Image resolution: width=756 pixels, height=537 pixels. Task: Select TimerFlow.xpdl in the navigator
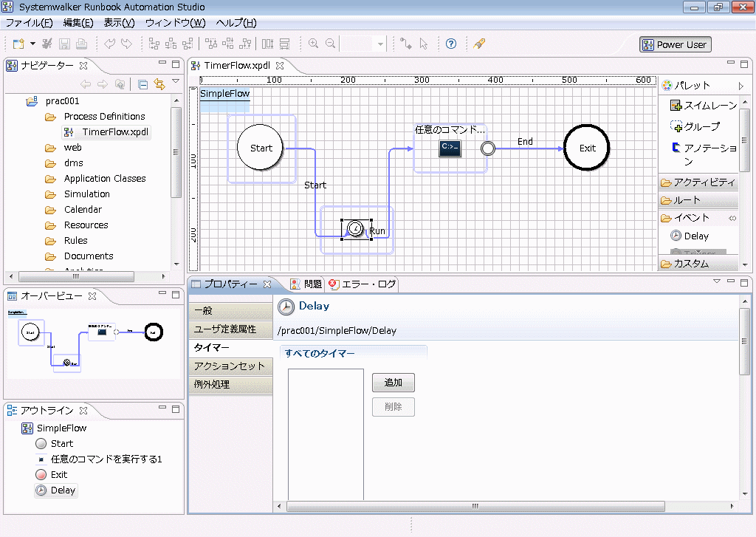pyautogui.click(x=114, y=131)
